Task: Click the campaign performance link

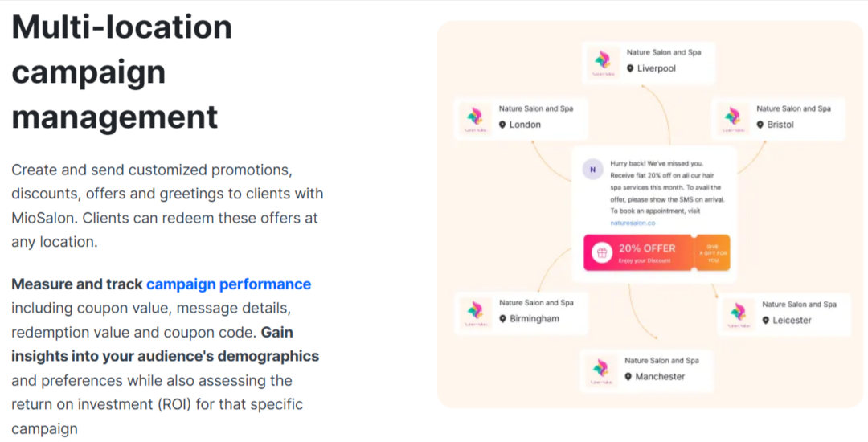Action: click(x=228, y=284)
